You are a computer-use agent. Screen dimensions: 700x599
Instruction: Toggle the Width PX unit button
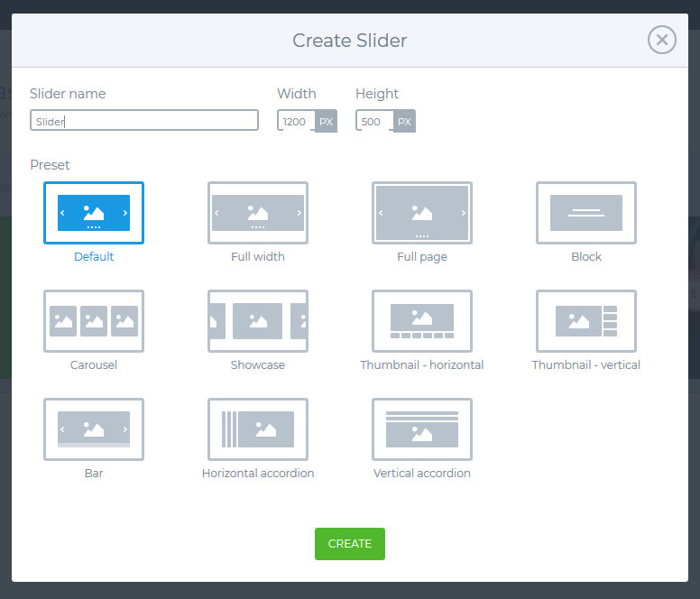pos(326,122)
